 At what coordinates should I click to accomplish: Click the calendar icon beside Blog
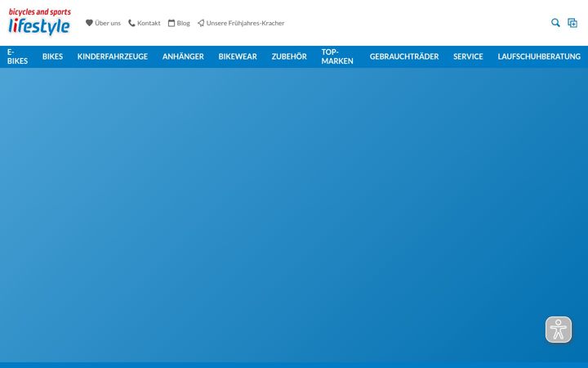click(171, 23)
